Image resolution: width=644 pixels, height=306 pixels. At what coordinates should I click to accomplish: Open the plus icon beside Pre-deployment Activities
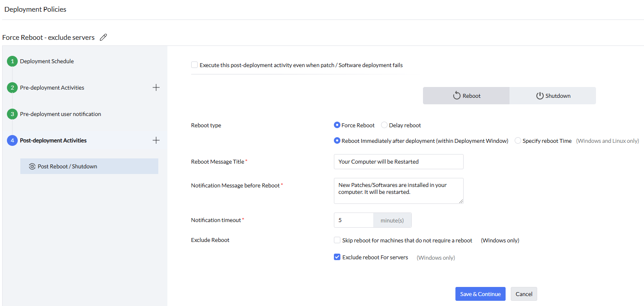point(156,87)
